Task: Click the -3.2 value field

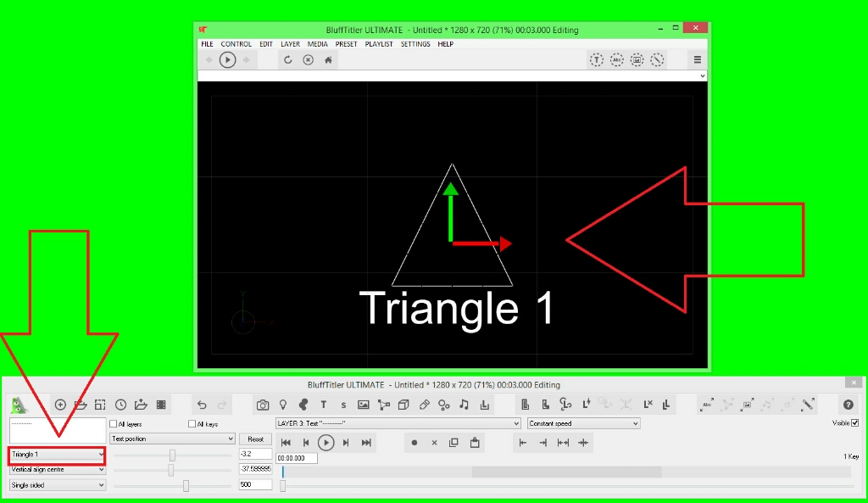Action: (x=255, y=454)
